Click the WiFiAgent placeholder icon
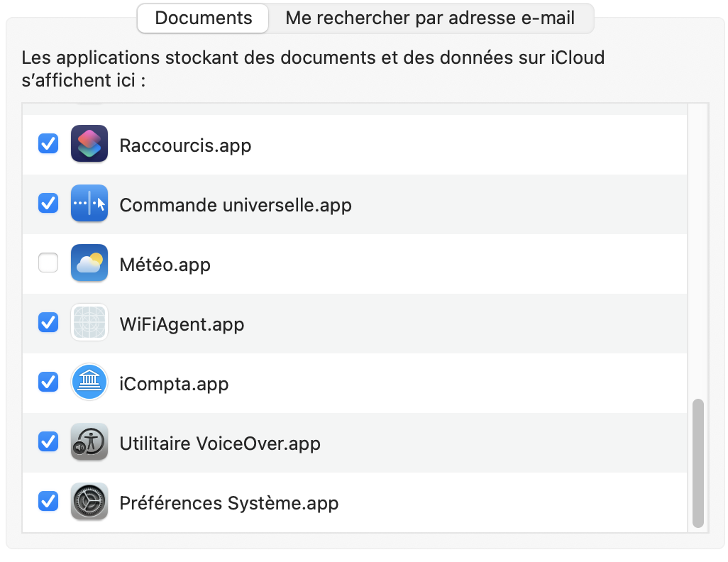The height and width of the screenshot is (562, 728). coord(89,322)
